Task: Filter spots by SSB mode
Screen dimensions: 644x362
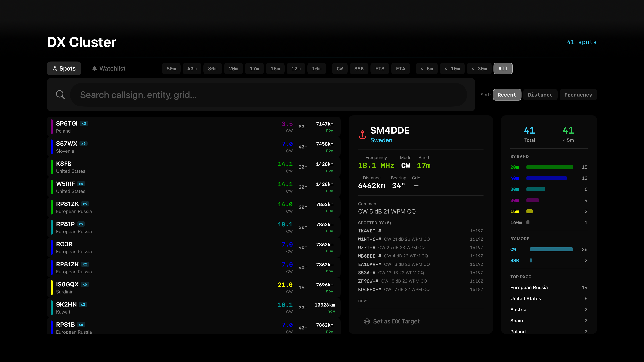Action: [x=359, y=69]
